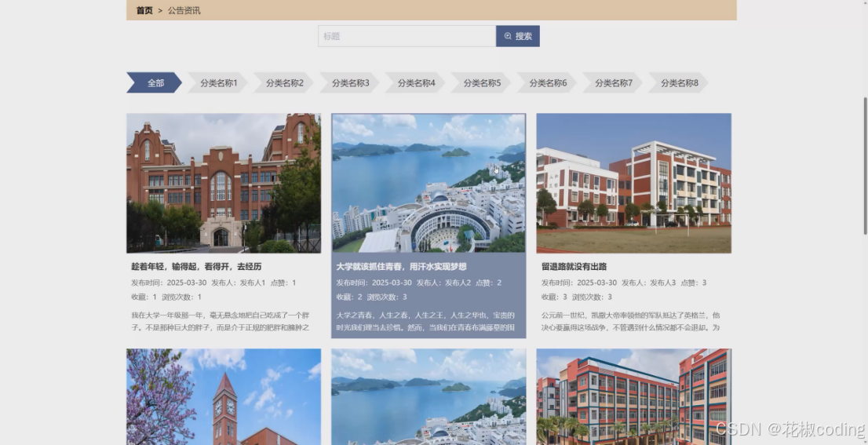This screenshot has height=445, width=868.
Task: Click the page's vertical scrollbar thumb
Action: coord(865,166)
